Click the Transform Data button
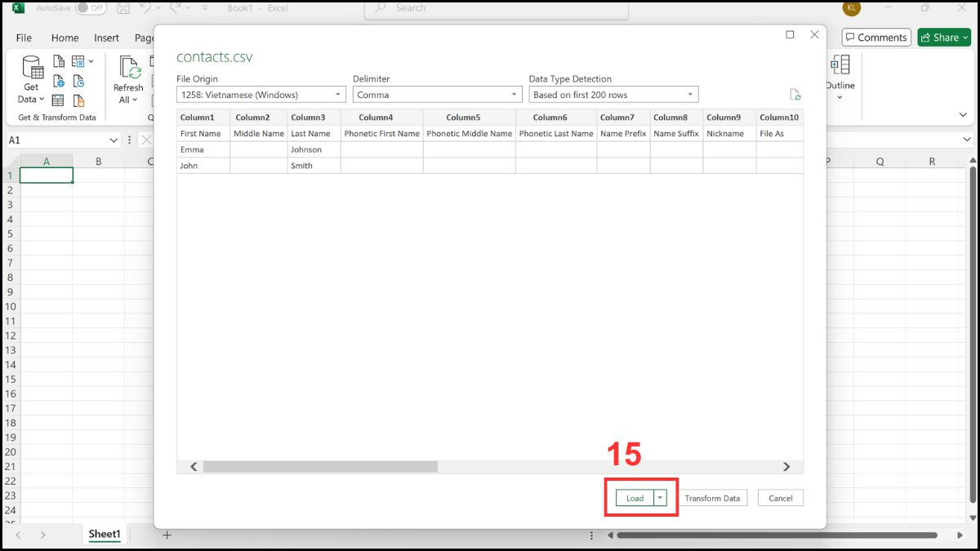This screenshot has width=980, height=551. click(x=713, y=497)
